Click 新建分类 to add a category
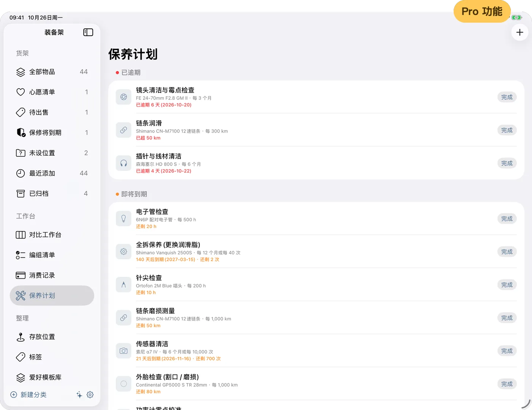 28,395
